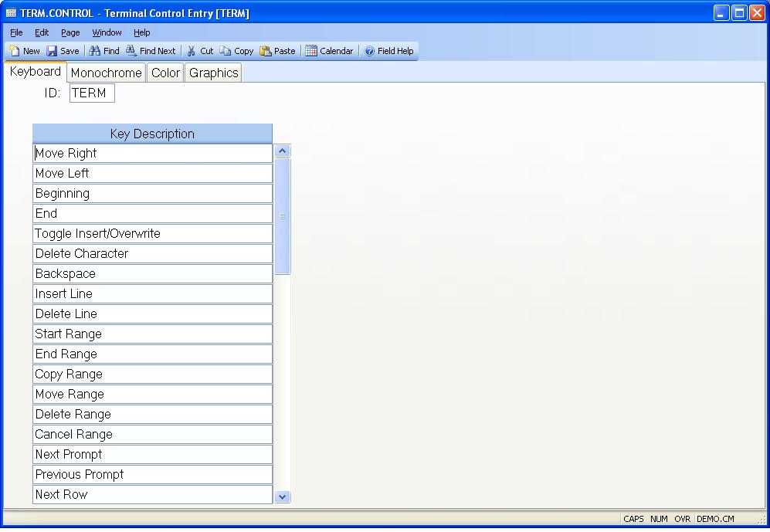Cut selection using the scissors icon
This screenshot has height=532, width=770.
click(x=192, y=51)
